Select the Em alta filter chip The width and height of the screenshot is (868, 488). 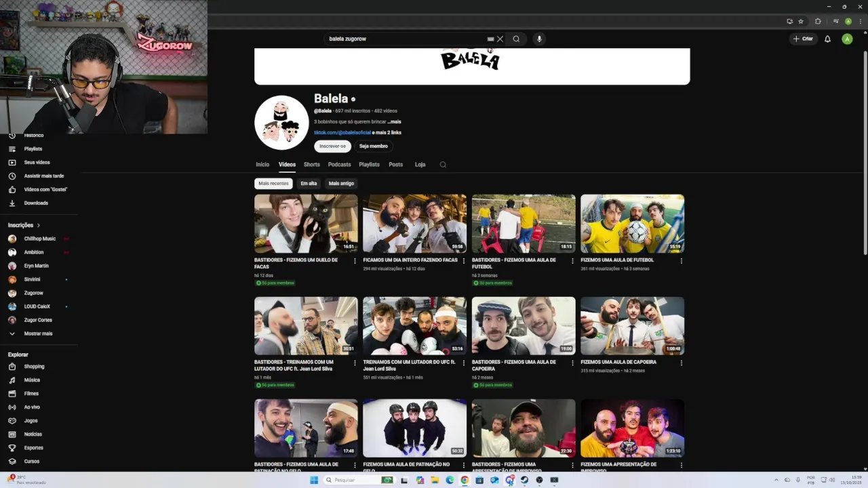[309, 184]
